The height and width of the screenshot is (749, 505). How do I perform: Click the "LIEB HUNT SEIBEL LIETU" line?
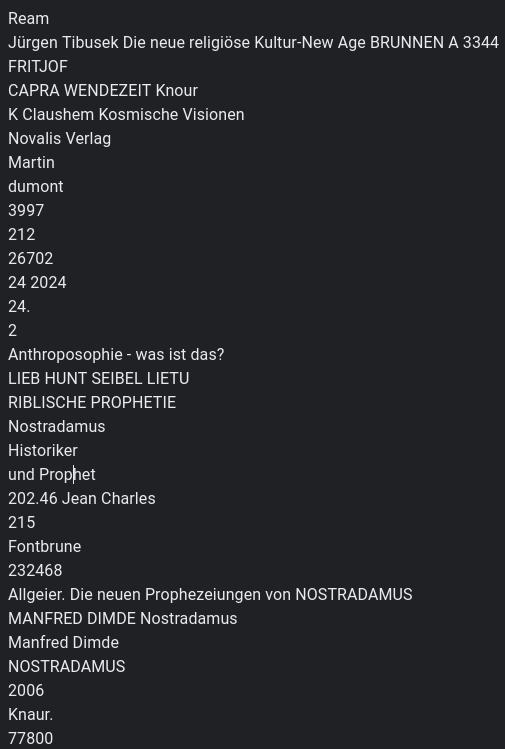point(98,378)
